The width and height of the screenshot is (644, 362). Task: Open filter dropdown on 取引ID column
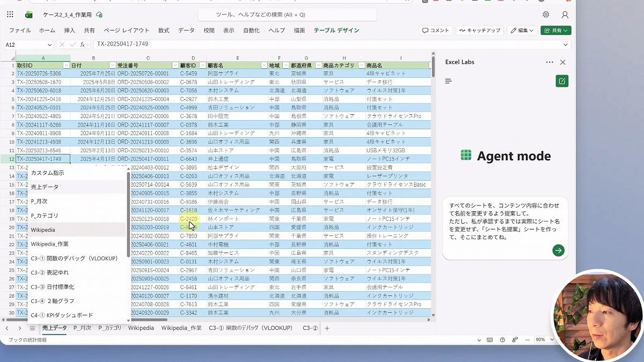(x=67, y=65)
